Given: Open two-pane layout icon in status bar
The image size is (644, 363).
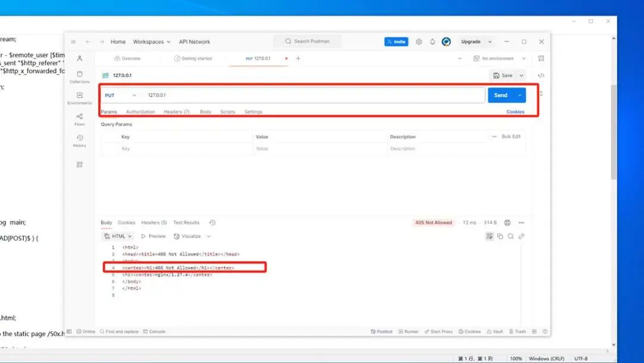Looking at the screenshot, I should [x=534, y=331].
